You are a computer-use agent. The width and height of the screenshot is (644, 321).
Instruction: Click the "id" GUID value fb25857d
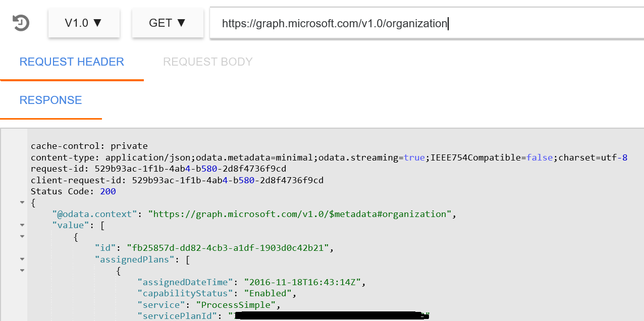coord(228,248)
